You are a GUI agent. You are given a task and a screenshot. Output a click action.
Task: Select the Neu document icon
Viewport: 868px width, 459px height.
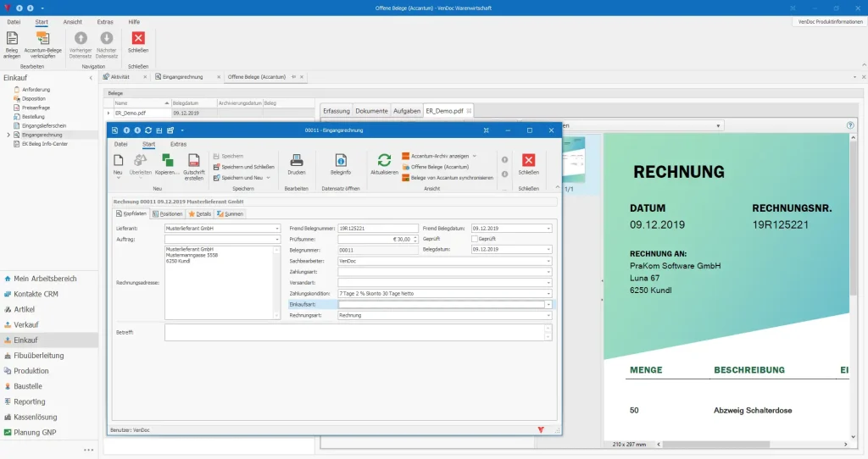click(x=118, y=160)
